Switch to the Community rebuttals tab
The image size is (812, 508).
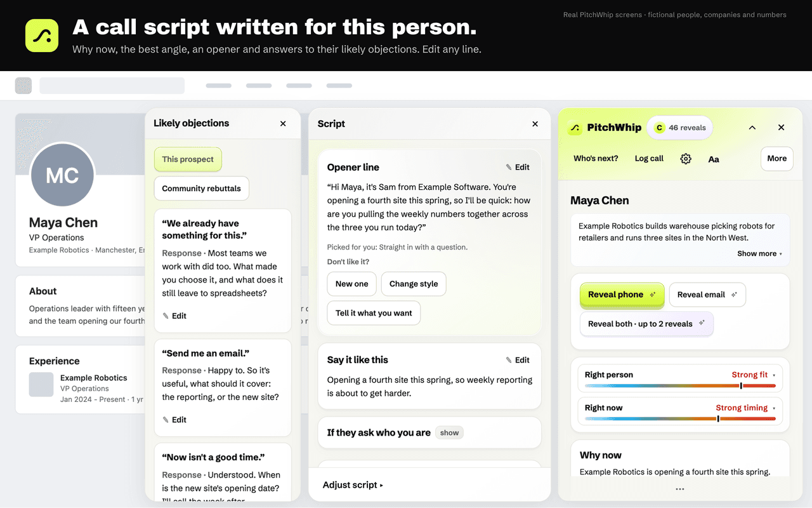202,189
